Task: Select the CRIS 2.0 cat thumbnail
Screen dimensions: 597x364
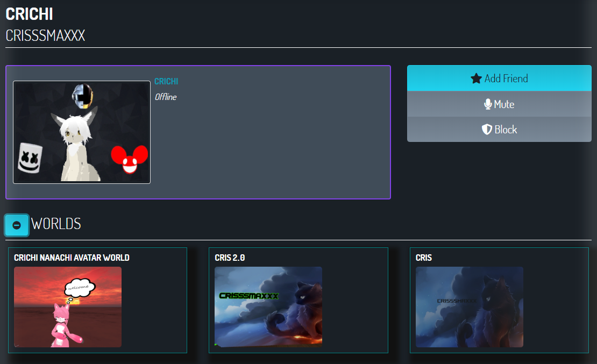Action: [x=268, y=307]
